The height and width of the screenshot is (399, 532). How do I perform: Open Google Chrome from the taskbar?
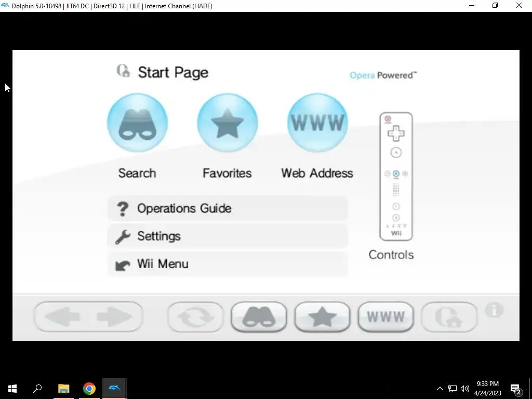(89, 389)
